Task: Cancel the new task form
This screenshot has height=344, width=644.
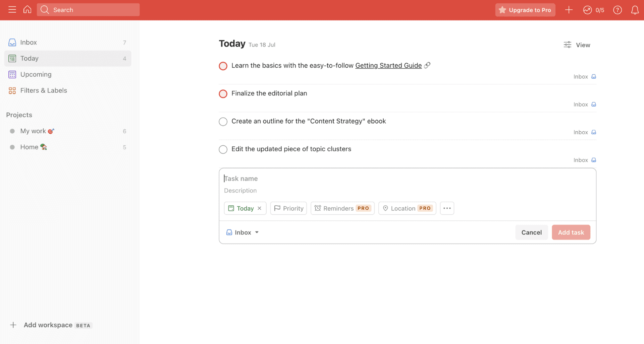Action: (x=531, y=232)
